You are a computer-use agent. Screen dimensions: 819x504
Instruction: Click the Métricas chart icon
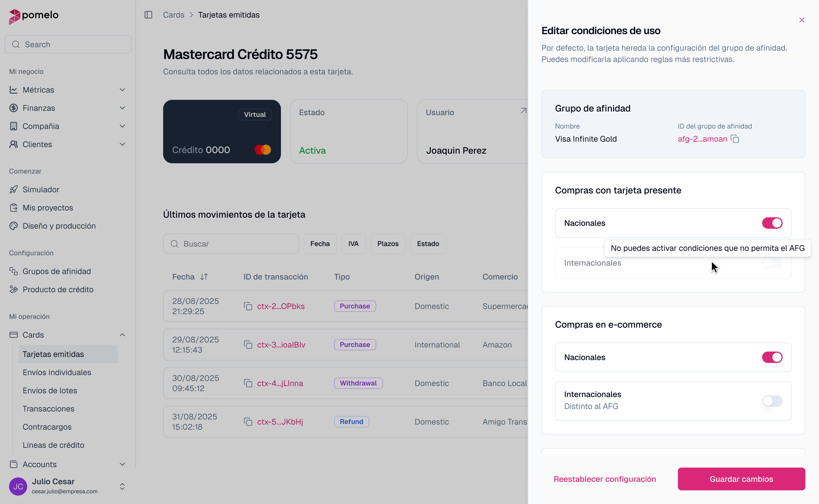coord(13,90)
